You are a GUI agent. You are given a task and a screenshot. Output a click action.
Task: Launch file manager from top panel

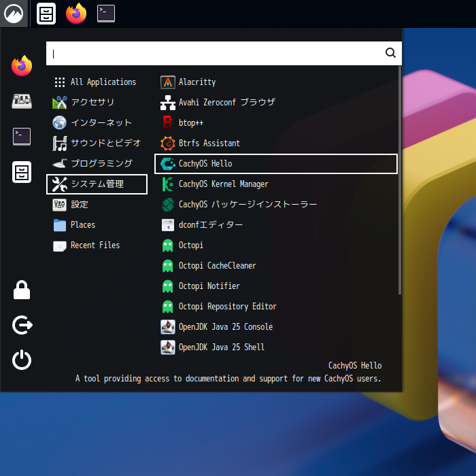coord(46,14)
